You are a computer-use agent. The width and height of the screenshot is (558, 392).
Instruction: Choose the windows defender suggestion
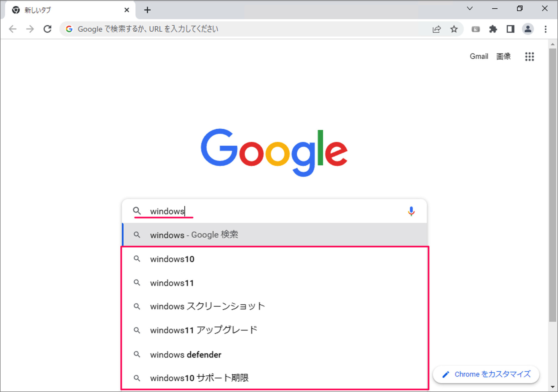click(x=274, y=354)
